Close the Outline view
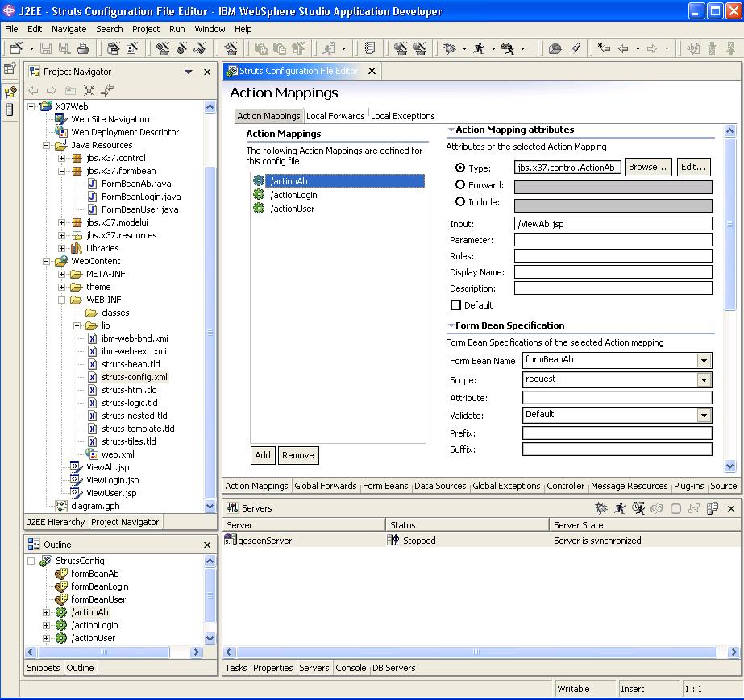Viewport: 744px width, 700px height. 207,545
